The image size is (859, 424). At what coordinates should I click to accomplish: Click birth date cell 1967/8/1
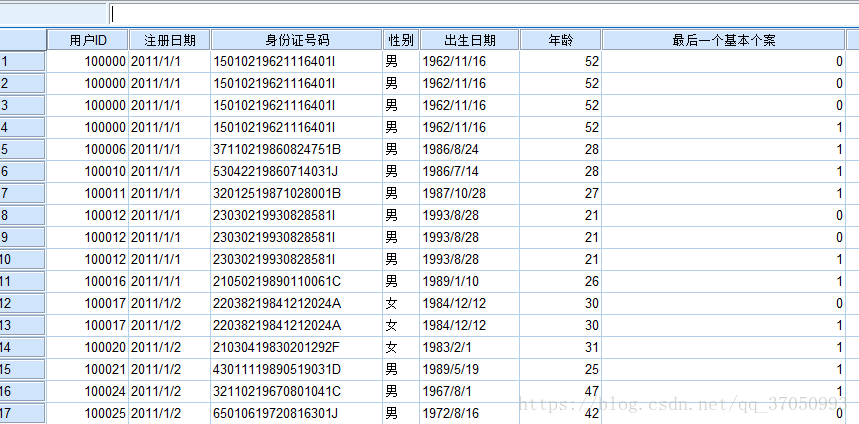tap(469, 392)
